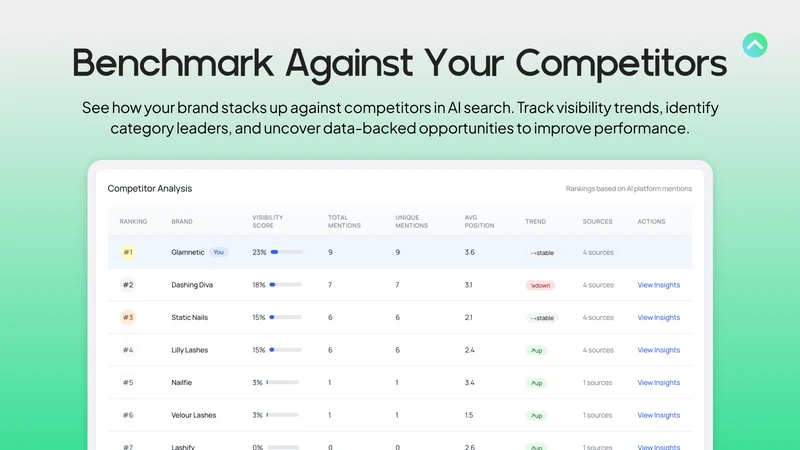Click the #4 ranking badge
800x450 pixels.
[128, 350]
